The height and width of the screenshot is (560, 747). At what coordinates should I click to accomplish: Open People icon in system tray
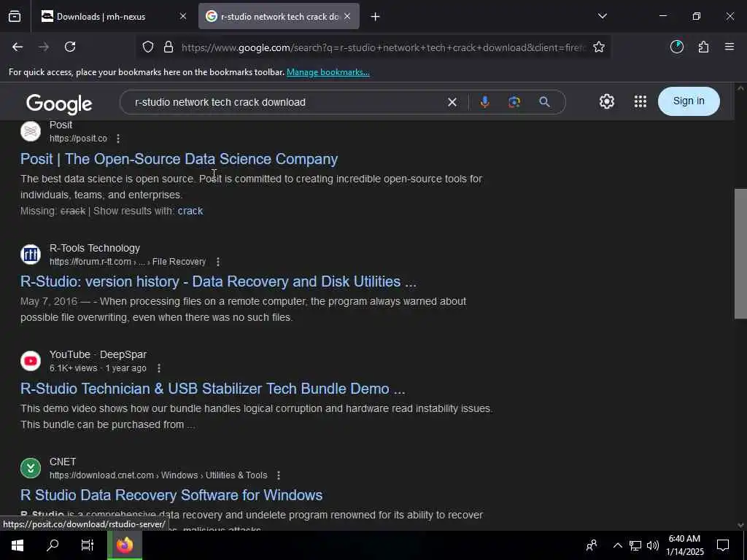(592, 545)
